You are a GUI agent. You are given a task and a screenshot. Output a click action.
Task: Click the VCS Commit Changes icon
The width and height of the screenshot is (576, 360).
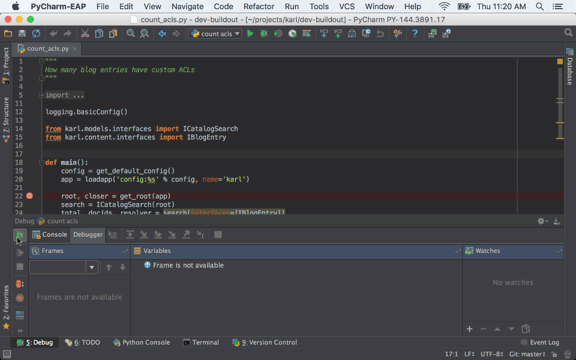point(338,34)
